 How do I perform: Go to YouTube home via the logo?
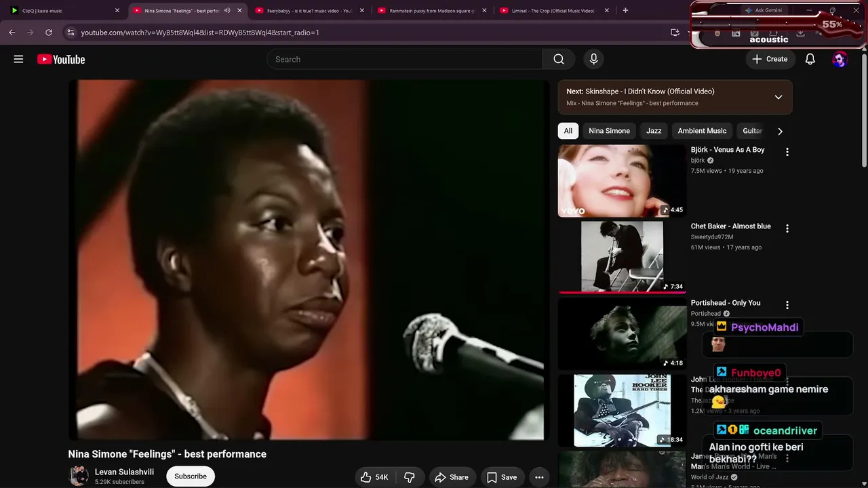pos(61,59)
